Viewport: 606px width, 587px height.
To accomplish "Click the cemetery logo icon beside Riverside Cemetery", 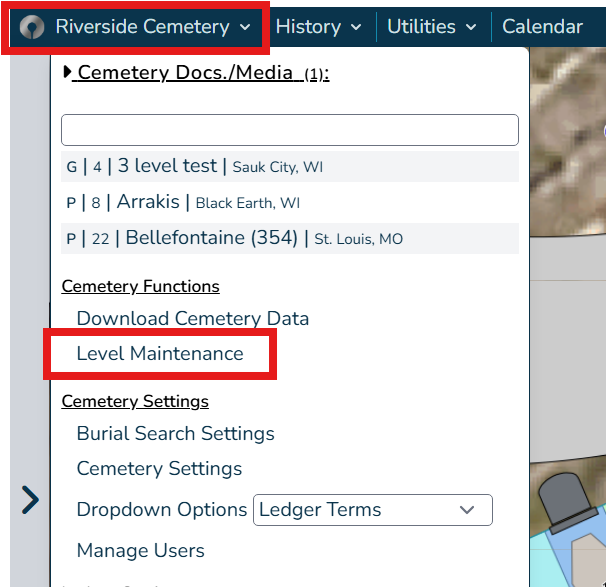I will pyautogui.click(x=32, y=27).
